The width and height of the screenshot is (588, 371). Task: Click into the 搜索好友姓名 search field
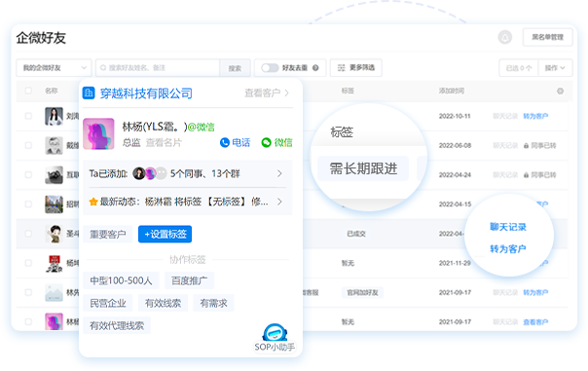pos(158,68)
